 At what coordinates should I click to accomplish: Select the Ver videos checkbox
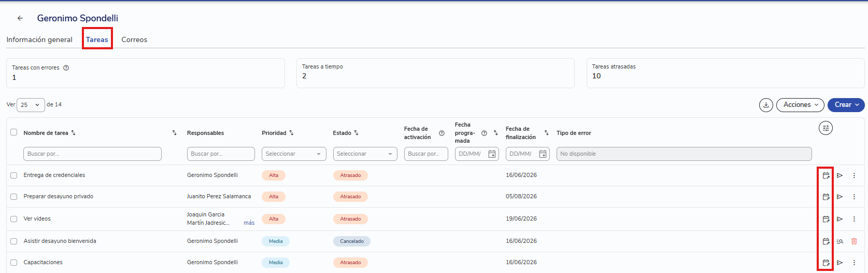(14, 219)
